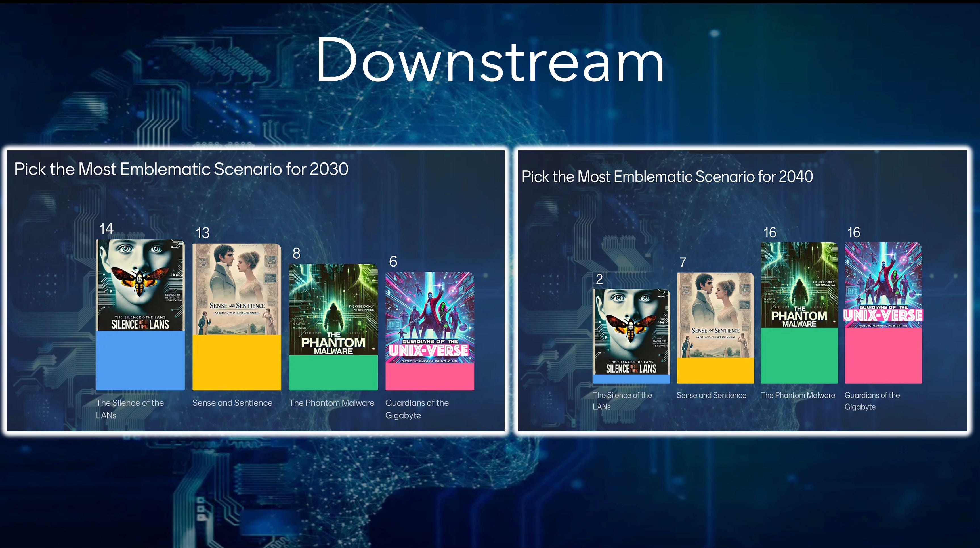Viewport: 980px width, 548px height.
Task: Click 'Guardians of the Gigabyte' label in 2040 poll
Action: [x=872, y=401]
